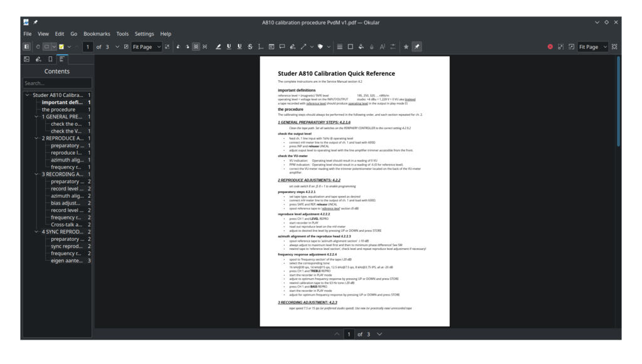Click the pin icon in title bar
This screenshot has height=364, width=642.
[x=36, y=23]
